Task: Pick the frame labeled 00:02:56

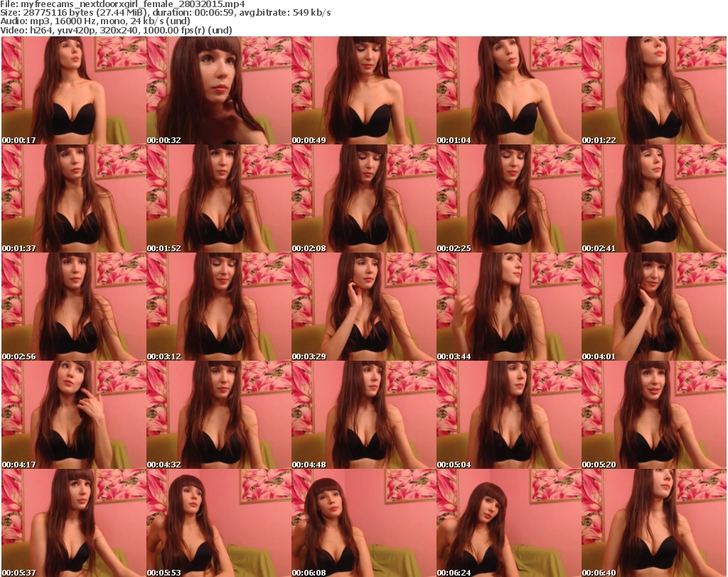Action: click(74, 307)
